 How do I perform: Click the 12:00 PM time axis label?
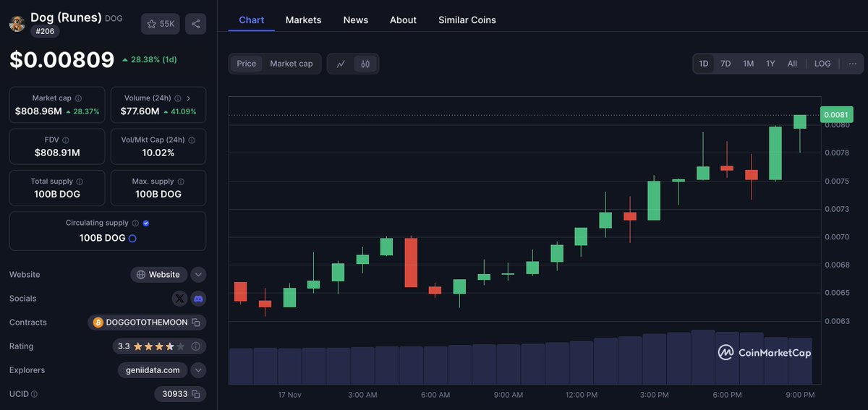point(582,395)
